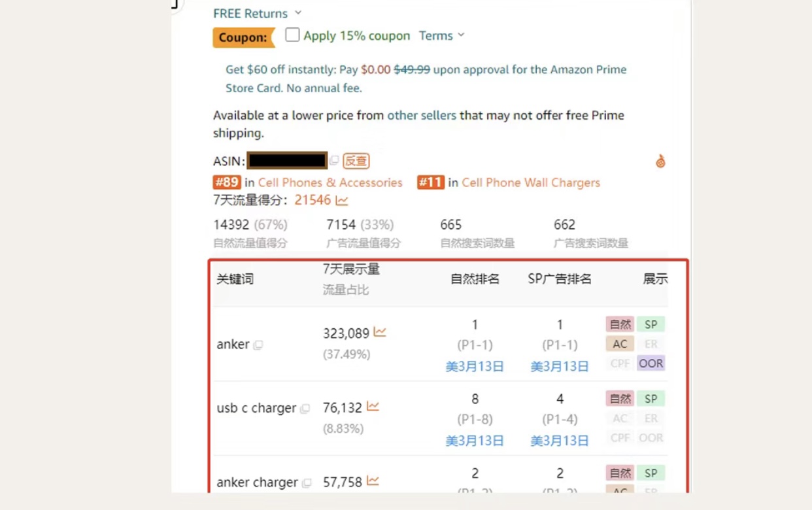Image resolution: width=812 pixels, height=510 pixels.
Task: Toggle the SP tag in usb c charger row
Action: 651,399
